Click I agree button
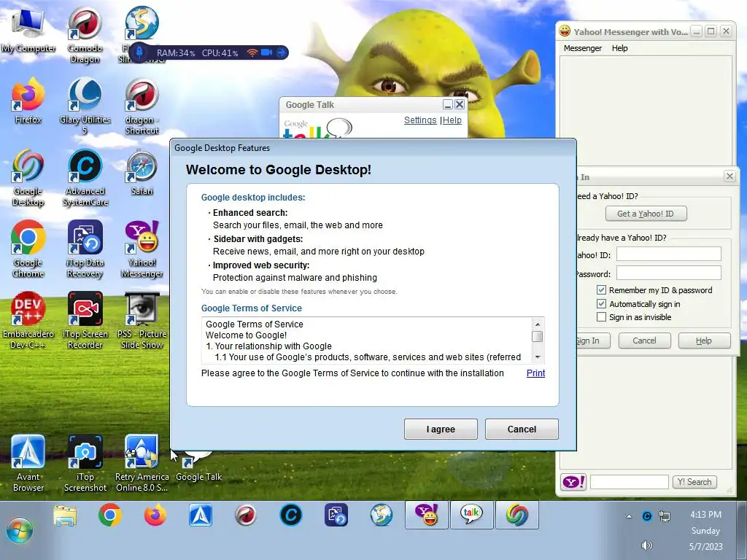The height and width of the screenshot is (560, 747). [x=441, y=429]
